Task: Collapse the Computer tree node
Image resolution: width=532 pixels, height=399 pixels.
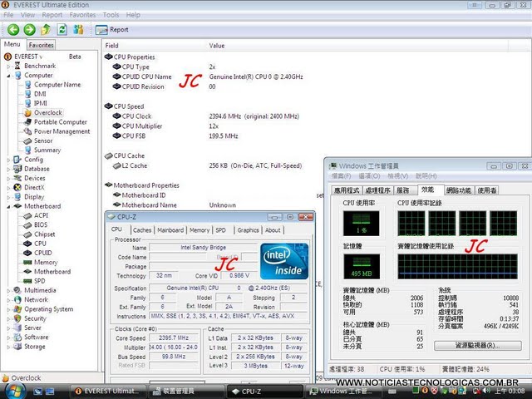Action: pos(9,76)
